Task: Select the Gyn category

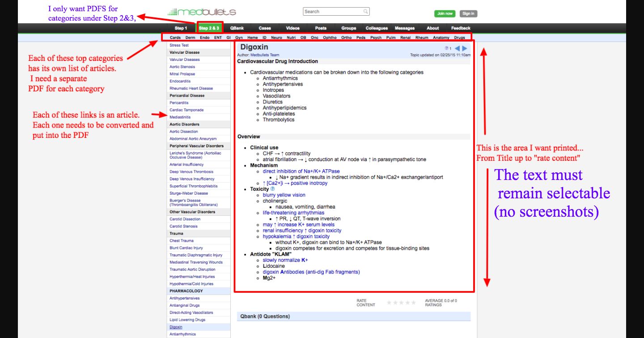Action: click(x=239, y=38)
